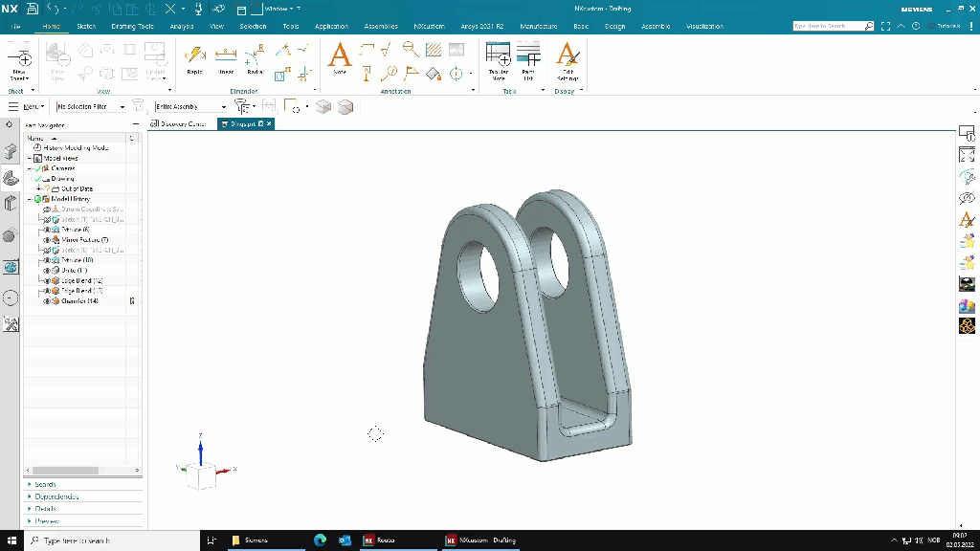The width and height of the screenshot is (980, 551).
Task: Collapse the Model History tree node
Action: click(x=30, y=199)
